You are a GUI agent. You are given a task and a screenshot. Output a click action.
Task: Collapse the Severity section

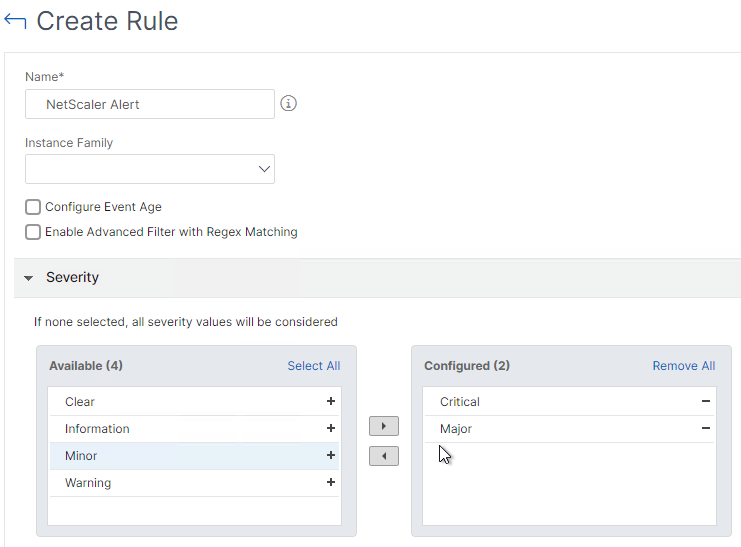tap(28, 278)
